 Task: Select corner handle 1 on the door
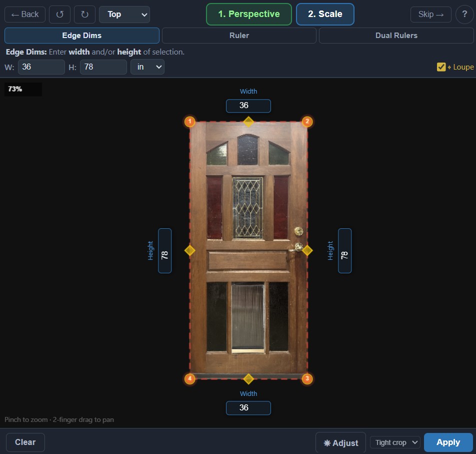click(x=190, y=122)
